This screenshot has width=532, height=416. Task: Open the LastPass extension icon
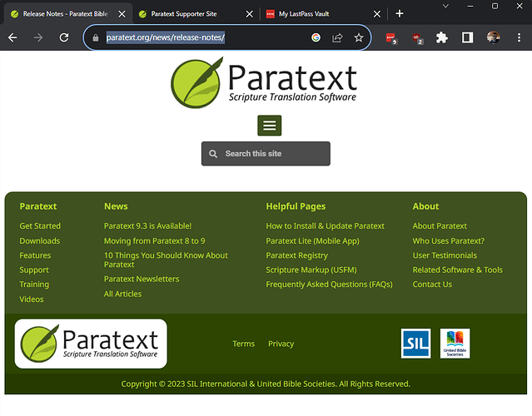[x=391, y=38]
